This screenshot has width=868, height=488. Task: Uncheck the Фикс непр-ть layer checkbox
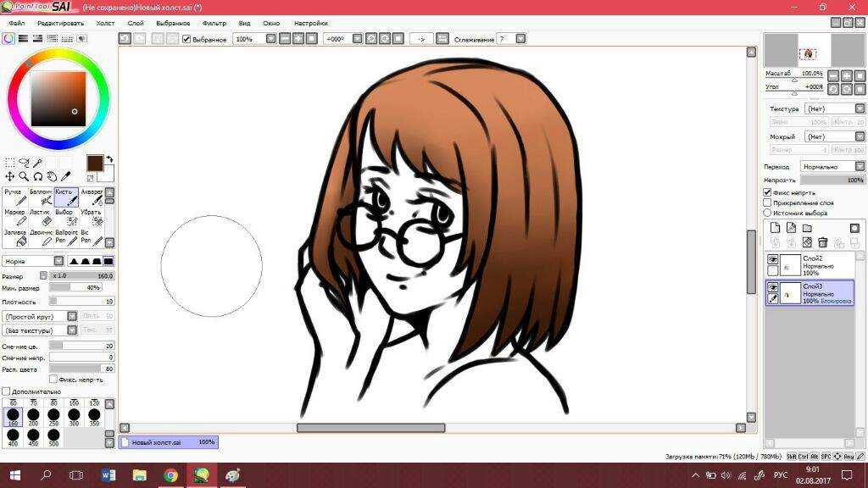click(768, 192)
